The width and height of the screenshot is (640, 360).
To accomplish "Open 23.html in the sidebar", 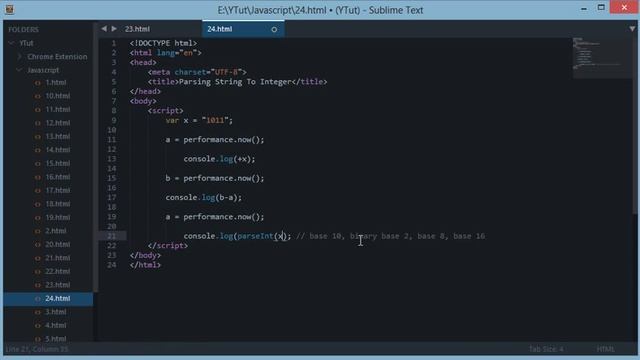I will [58, 284].
